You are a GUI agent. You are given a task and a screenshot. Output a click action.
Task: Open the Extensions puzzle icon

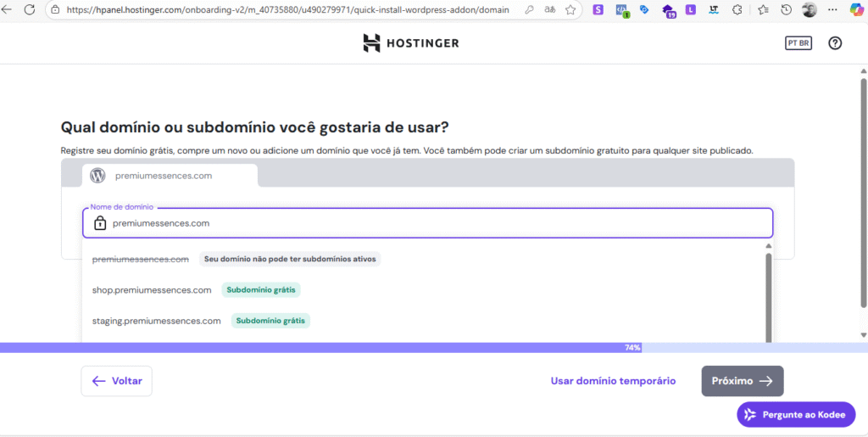pos(737,9)
